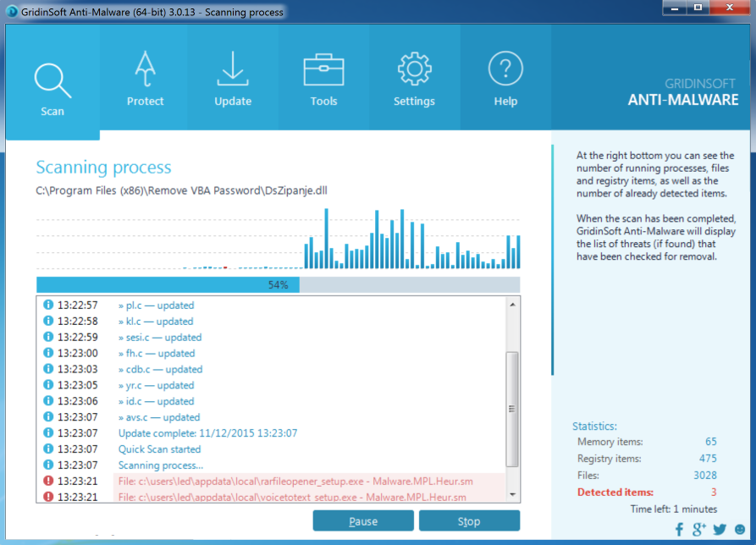Select the 'Update complete: 11/12/2015' log row
The image size is (756, 545).
pos(272,433)
